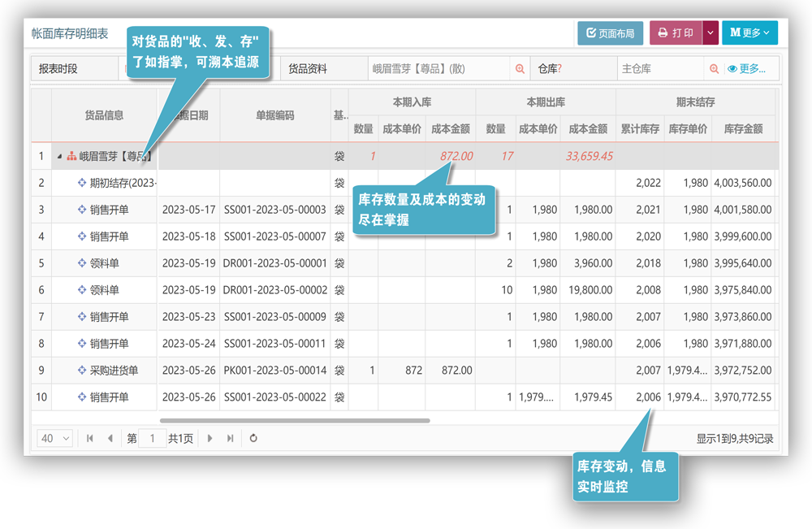This screenshot has height=529, width=812.
Task: Click the search icon in 货品资料 field
Action: (520, 69)
